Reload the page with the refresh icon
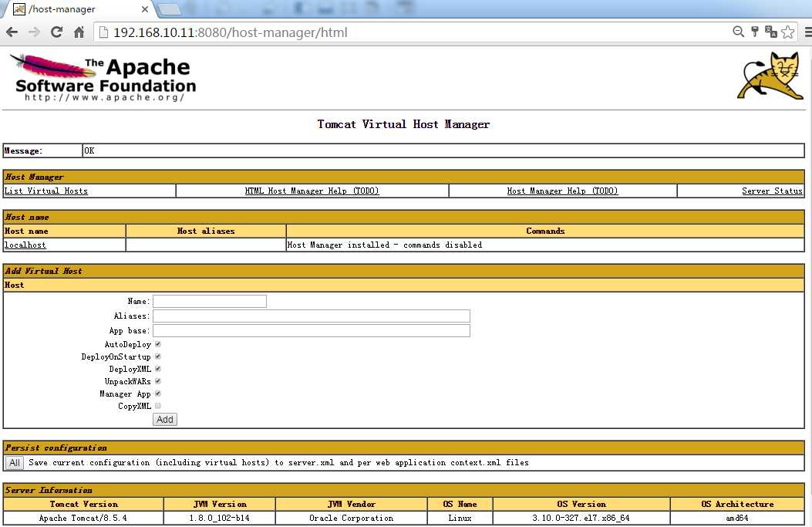 point(56,32)
